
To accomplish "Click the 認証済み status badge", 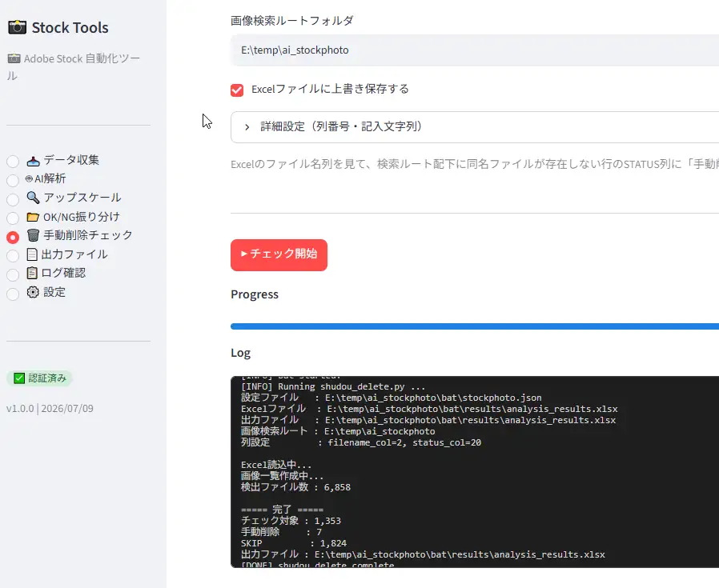I will (x=39, y=378).
